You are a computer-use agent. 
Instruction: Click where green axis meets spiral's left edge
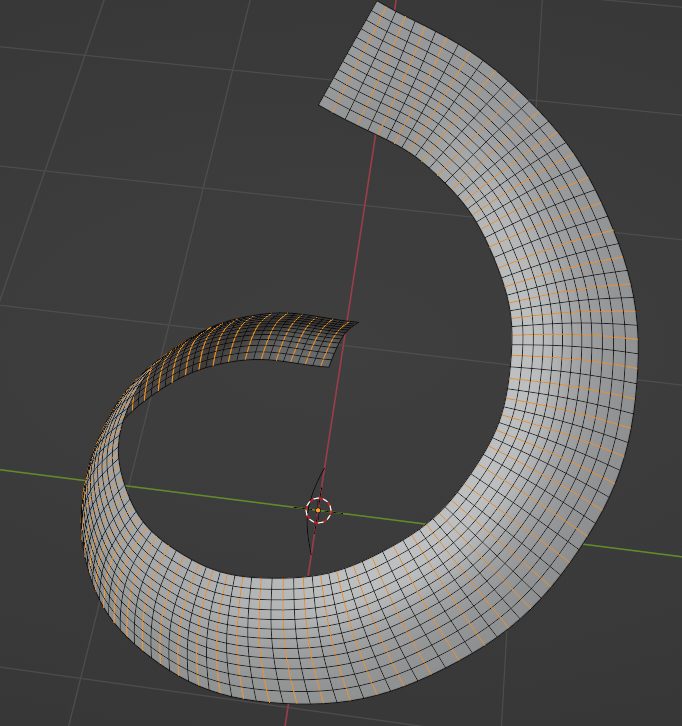(85, 480)
